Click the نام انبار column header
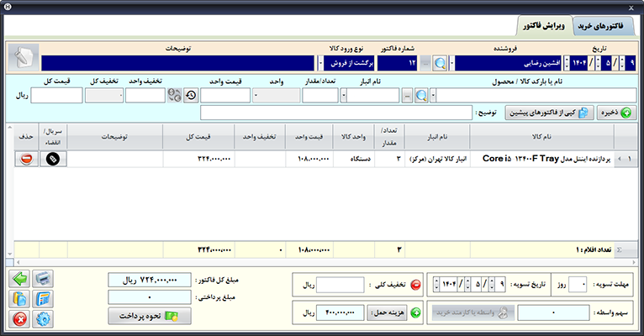Screen dimensions: 644x336 point(437,137)
